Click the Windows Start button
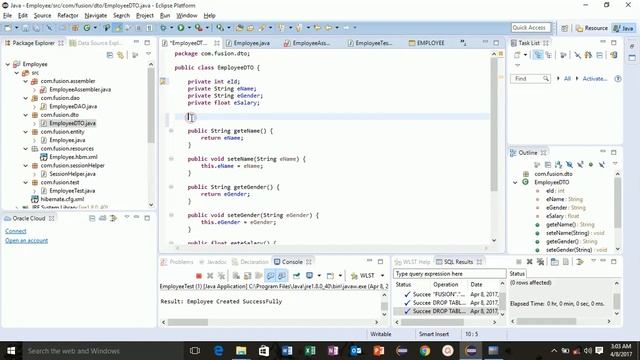The height and width of the screenshot is (360, 640). point(11,351)
